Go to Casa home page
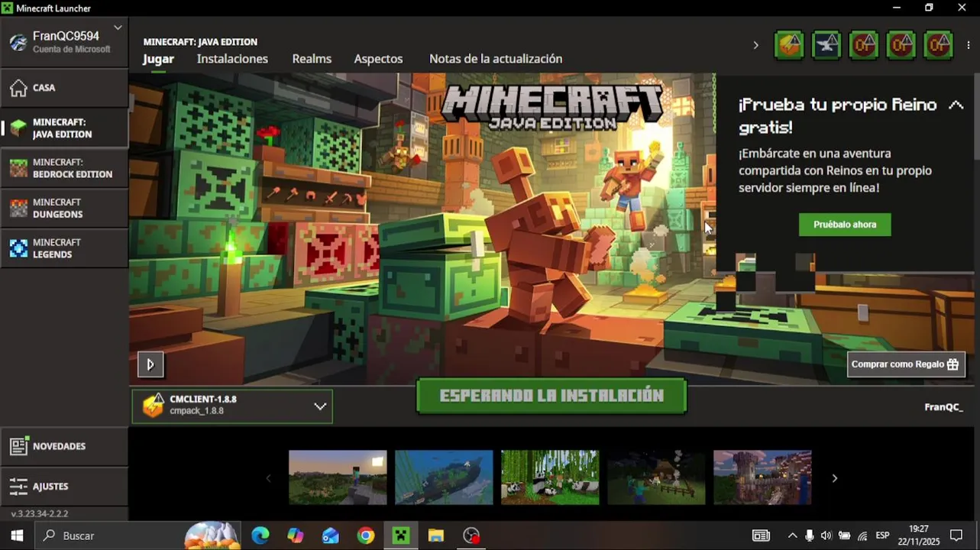Viewport: 980px width, 550px height. tap(64, 88)
